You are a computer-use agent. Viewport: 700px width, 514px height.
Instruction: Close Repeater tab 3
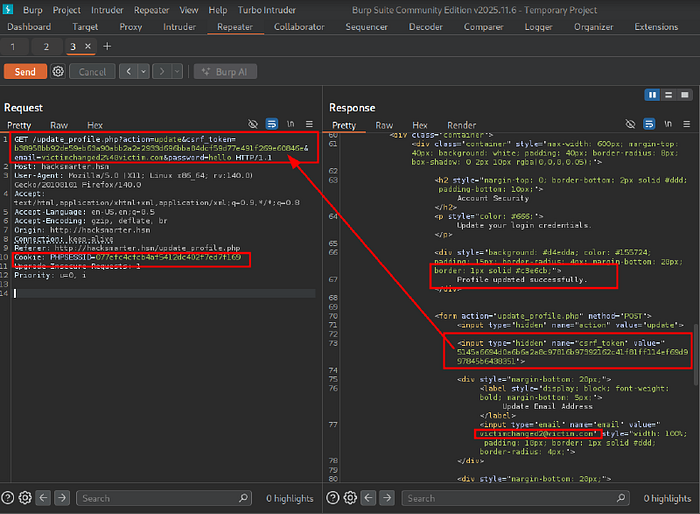click(87, 47)
